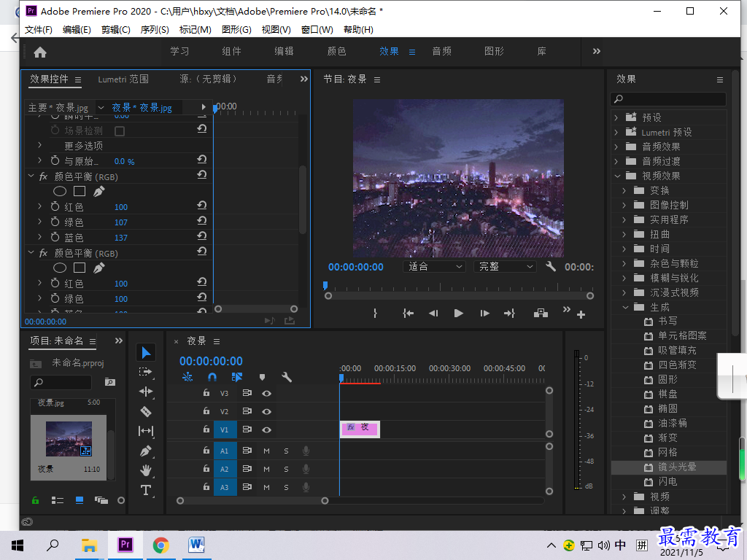This screenshot has height=560, width=747.
Task: Open program monitor settings wrench
Action: 551,266
